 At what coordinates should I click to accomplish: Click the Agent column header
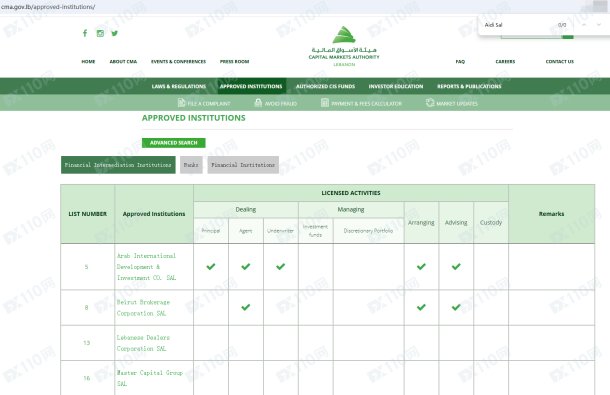point(245,231)
